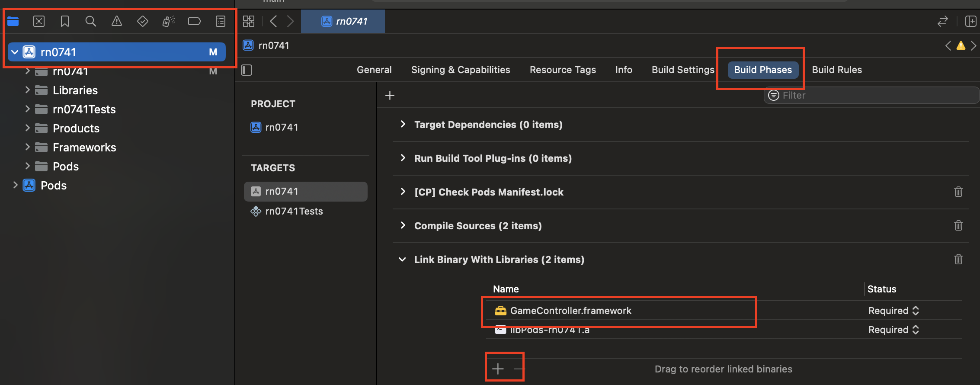
Task: Open the Find navigator magnifier
Action: pyautogui.click(x=90, y=21)
